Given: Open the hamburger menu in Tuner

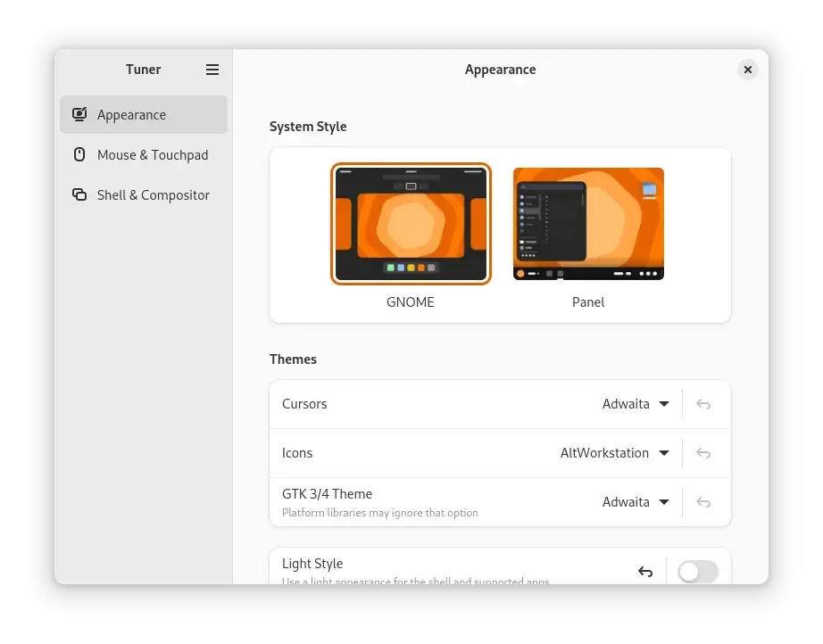Looking at the screenshot, I should 212,69.
